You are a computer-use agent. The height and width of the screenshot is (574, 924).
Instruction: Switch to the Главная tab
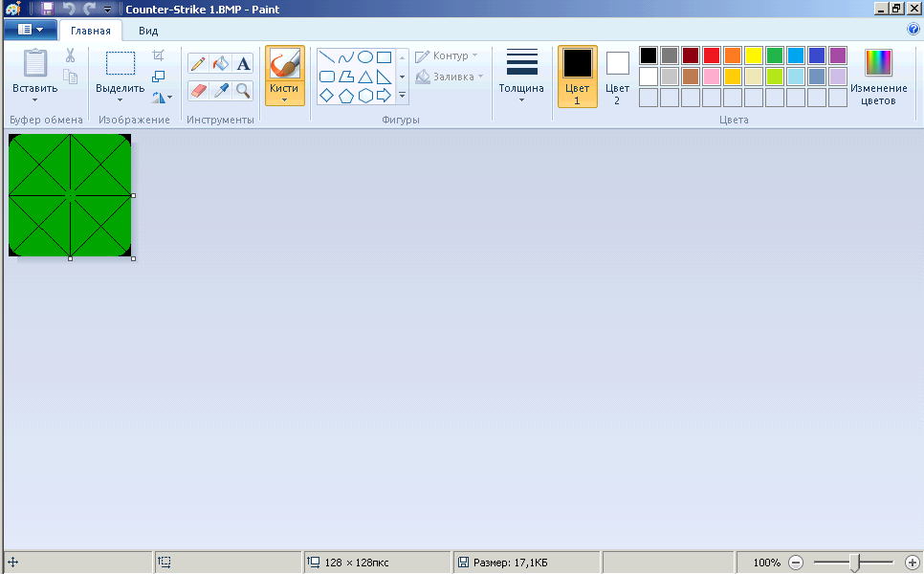point(91,31)
